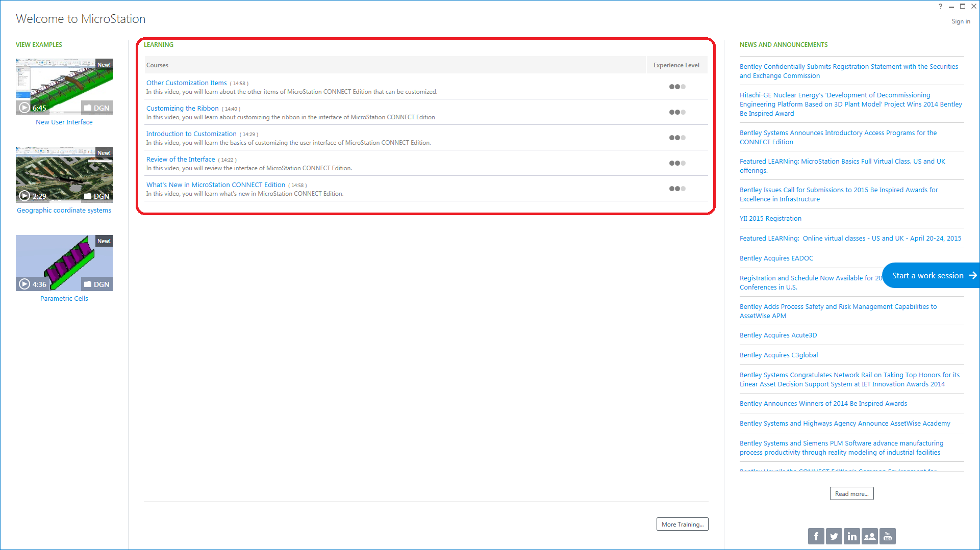Click the Read more button

pyautogui.click(x=851, y=493)
